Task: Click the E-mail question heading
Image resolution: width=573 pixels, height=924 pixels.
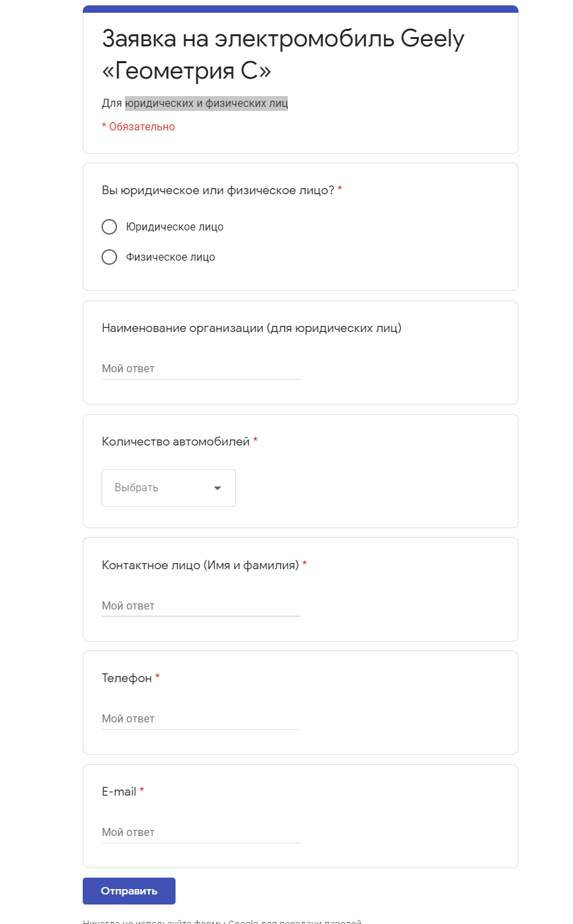Action: (119, 792)
